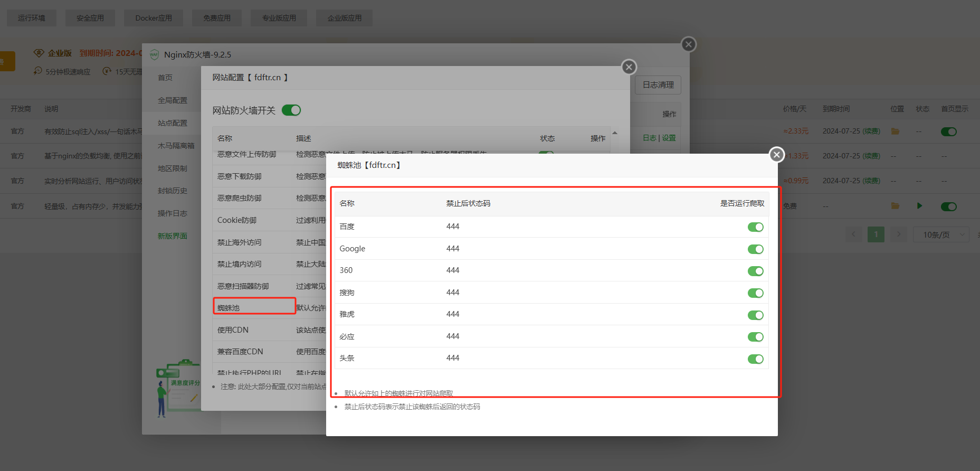Screen dimensions: 980x471
Task: Click the 444 status code in the 百度 row
Action: (453, 227)
